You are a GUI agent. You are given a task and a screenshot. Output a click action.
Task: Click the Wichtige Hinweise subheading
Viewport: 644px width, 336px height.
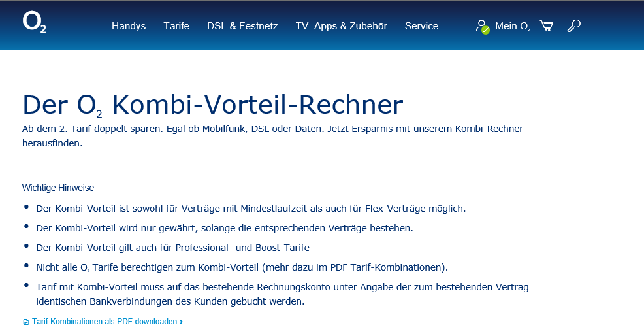pos(58,188)
